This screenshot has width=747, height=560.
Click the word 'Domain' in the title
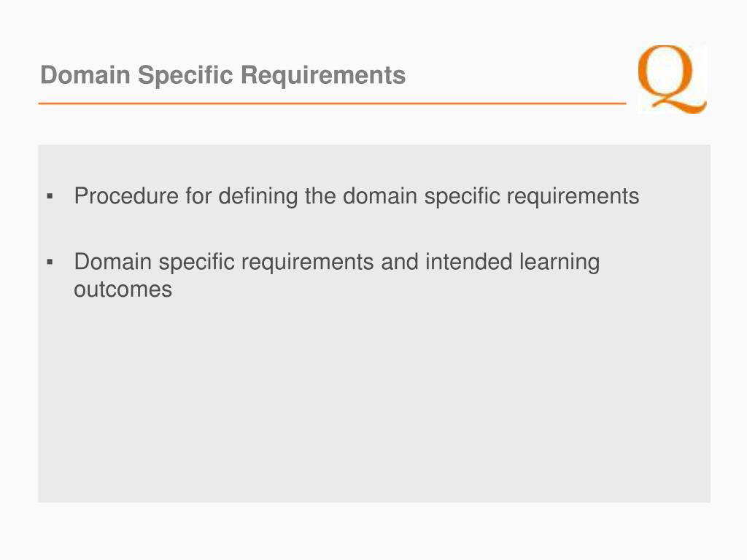click(x=85, y=75)
